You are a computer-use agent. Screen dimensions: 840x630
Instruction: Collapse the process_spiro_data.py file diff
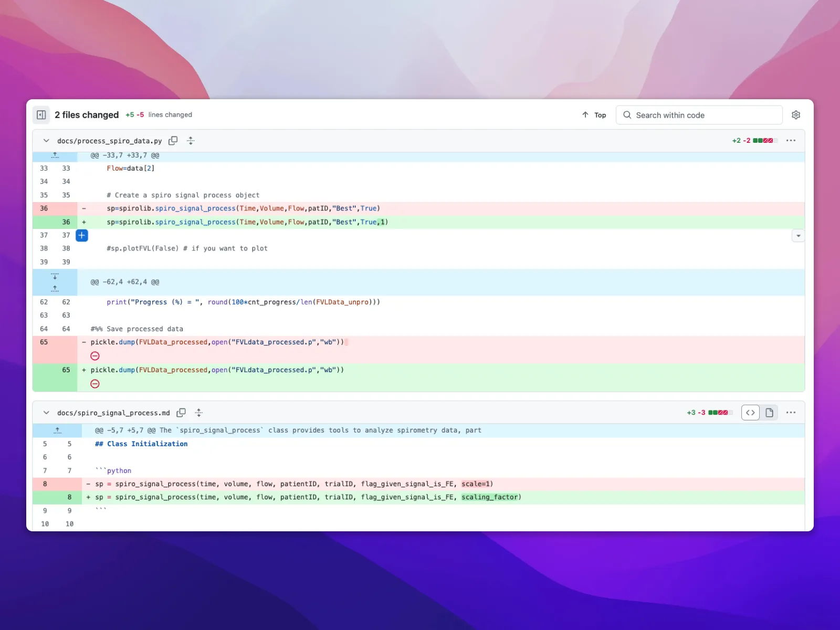point(46,141)
